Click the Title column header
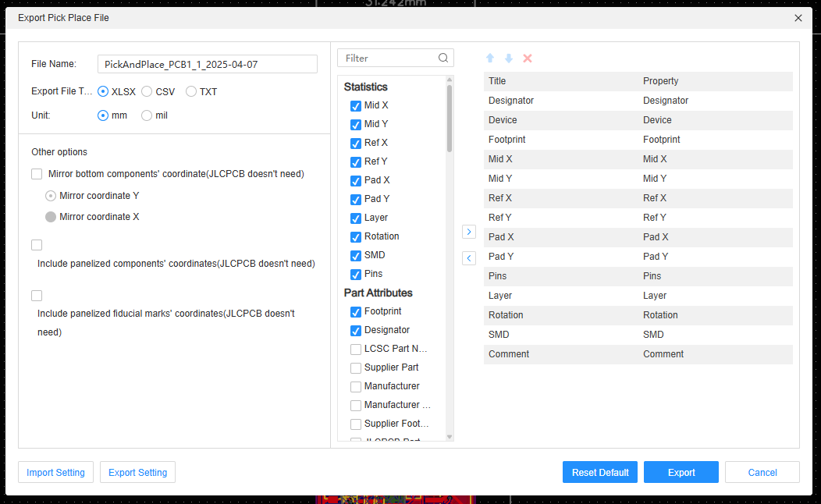This screenshot has height=504, width=821. tap(497, 81)
